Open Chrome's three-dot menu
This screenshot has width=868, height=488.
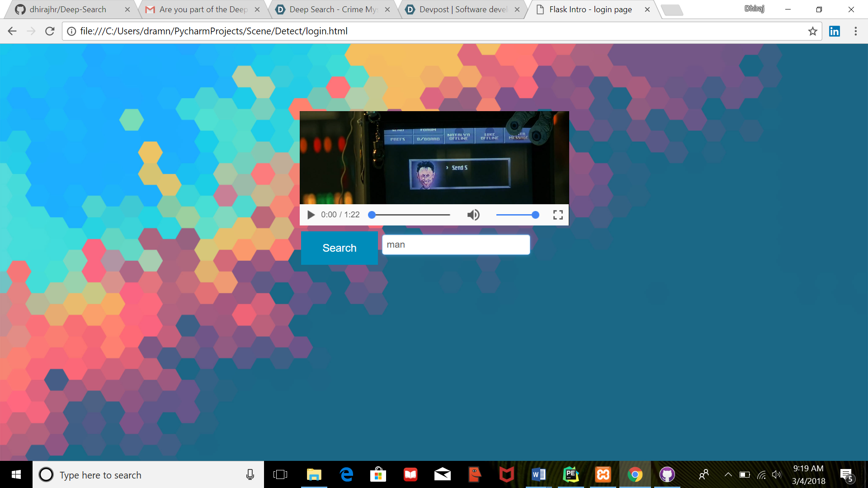[x=855, y=31]
